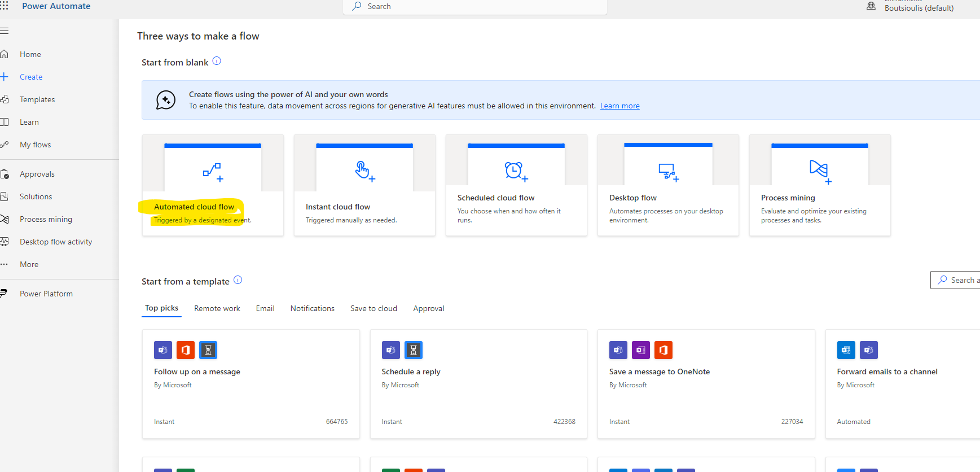Collapse the left navigation hamburger menu
980x472 pixels.
(x=4, y=30)
